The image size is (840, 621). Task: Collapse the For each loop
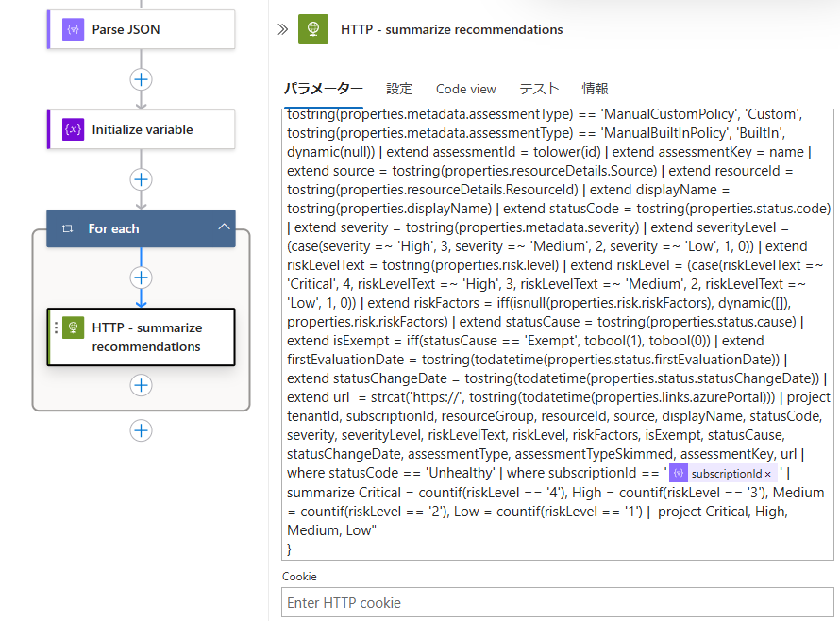point(224,227)
